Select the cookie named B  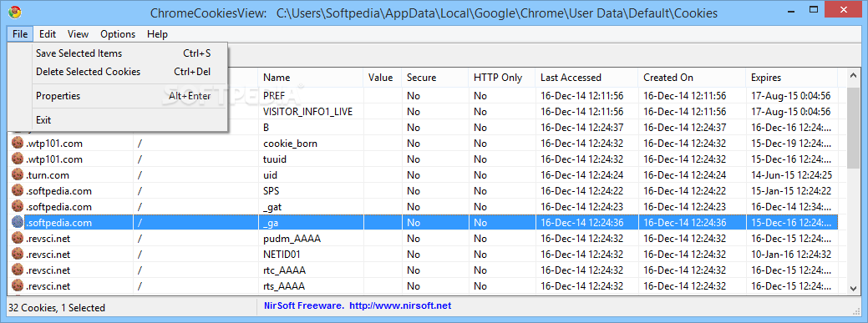[266, 128]
